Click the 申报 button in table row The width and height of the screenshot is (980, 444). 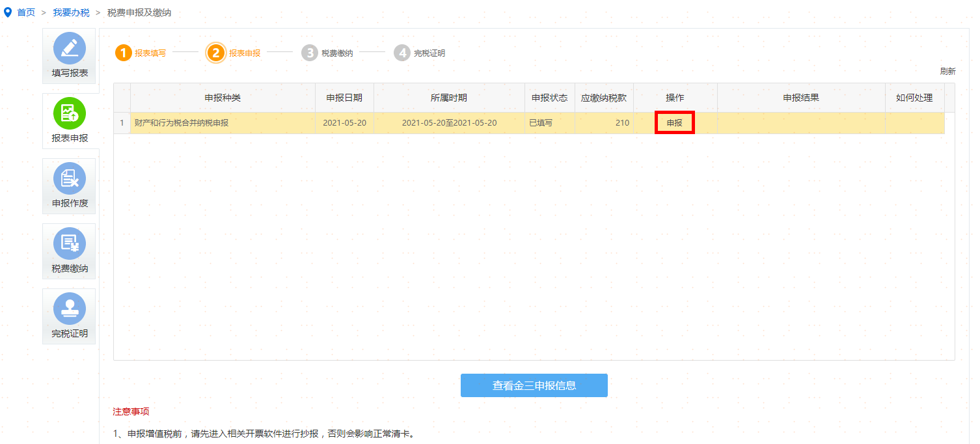[675, 122]
